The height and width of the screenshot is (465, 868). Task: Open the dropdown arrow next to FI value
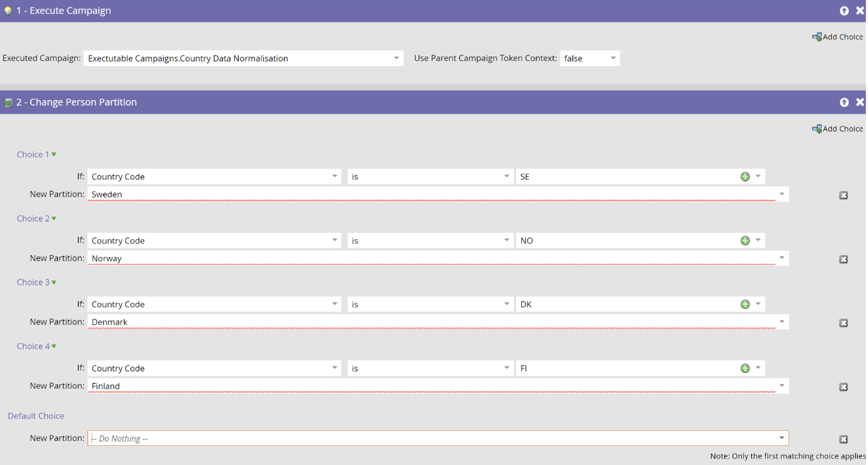point(758,368)
